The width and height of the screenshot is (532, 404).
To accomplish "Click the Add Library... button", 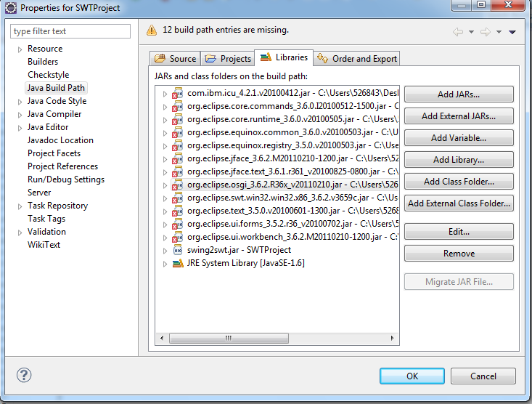I will (459, 160).
